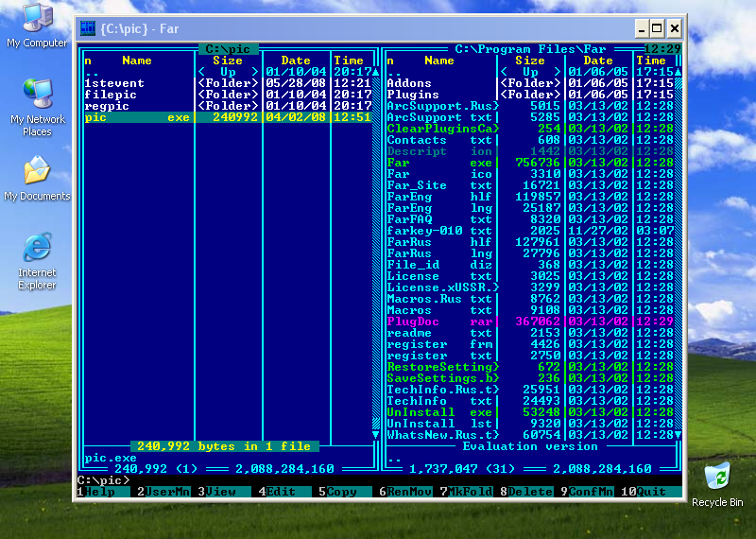
Task: Select farkey-010 txt file
Action: pyautogui.click(x=530, y=231)
